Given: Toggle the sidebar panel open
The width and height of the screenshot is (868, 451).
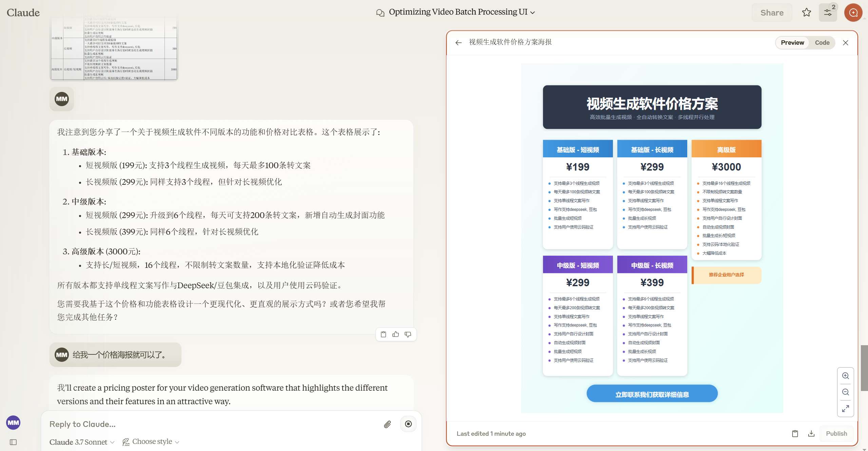Looking at the screenshot, I should tap(13, 442).
